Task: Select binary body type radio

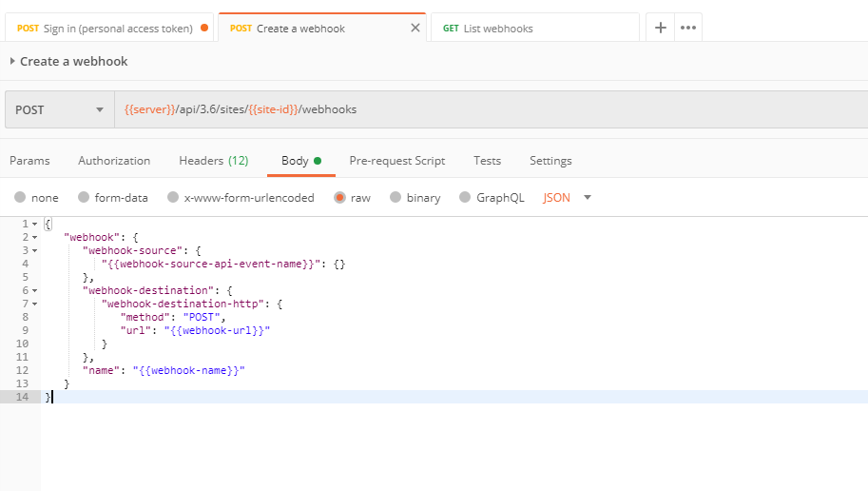Action: [x=395, y=198]
